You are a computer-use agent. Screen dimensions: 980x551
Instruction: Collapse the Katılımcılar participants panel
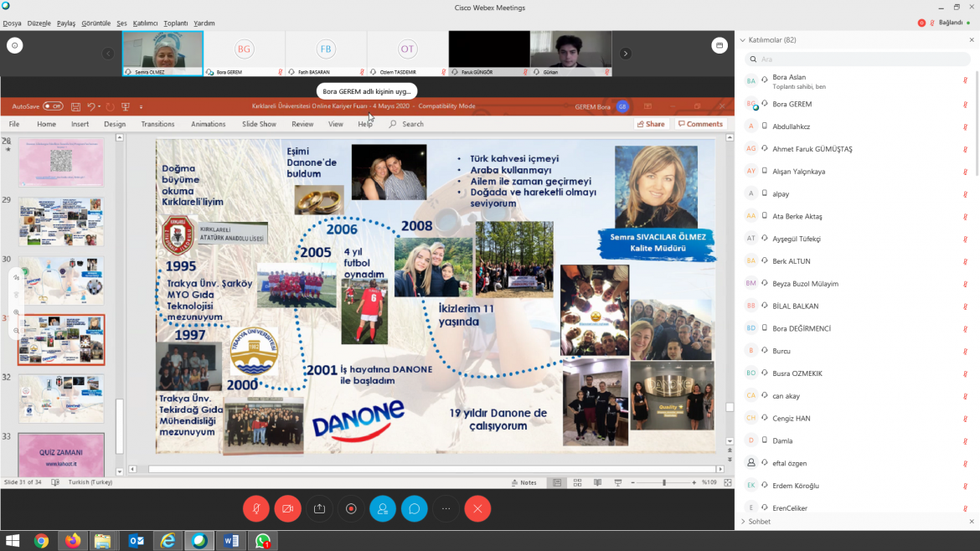point(742,40)
